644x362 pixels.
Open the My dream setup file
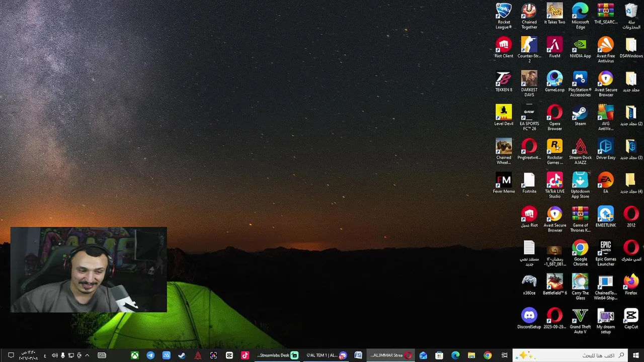pyautogui.click(x=606, y=320)
